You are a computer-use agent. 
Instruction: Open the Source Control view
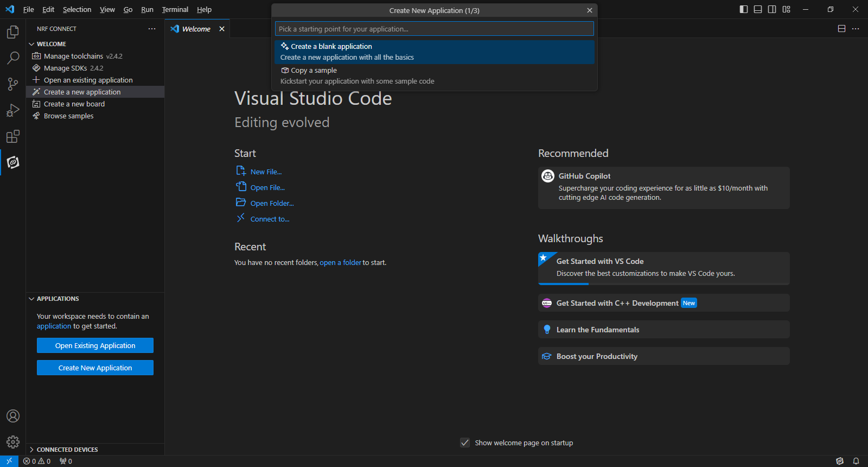coord(12,84)
